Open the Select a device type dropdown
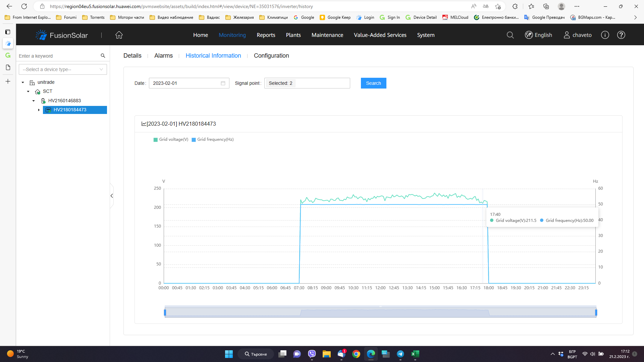The height and width of the screenshot is (362, 644). pyautogui.click(x=63, y=70)
